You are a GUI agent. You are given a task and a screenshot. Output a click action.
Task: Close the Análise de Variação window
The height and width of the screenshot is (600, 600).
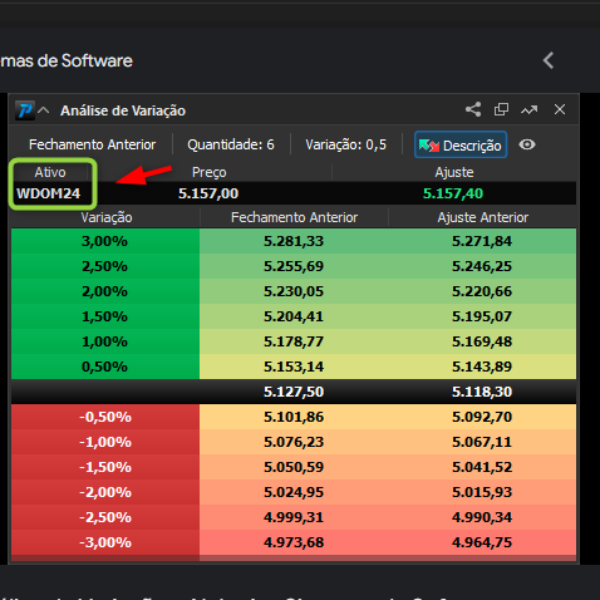pos(560,110)
